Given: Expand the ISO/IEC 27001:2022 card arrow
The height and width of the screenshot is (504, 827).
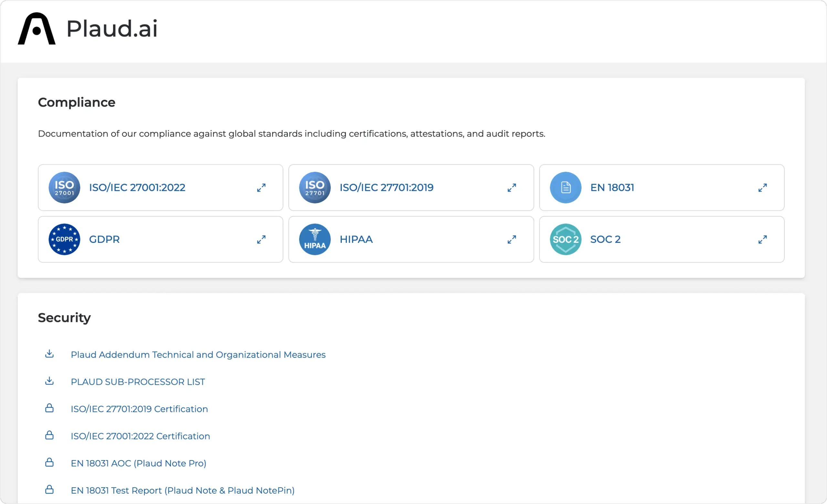Looking at the screenshot, I should pos(261,188).
